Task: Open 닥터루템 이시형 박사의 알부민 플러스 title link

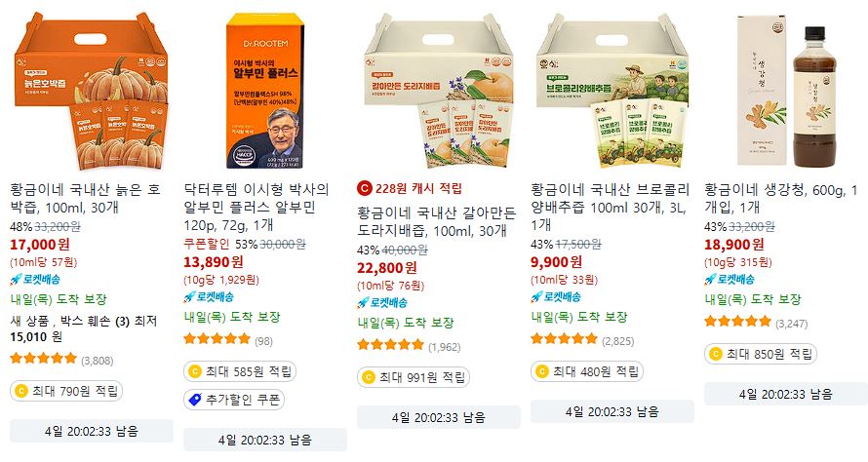Action: [x=256, y=208]
